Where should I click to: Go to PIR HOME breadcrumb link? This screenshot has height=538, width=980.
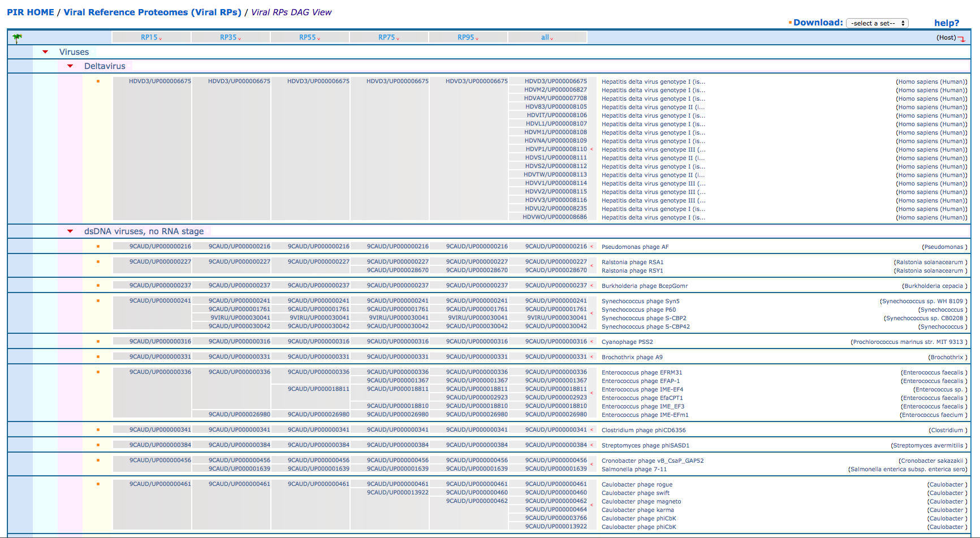[31, 12]
